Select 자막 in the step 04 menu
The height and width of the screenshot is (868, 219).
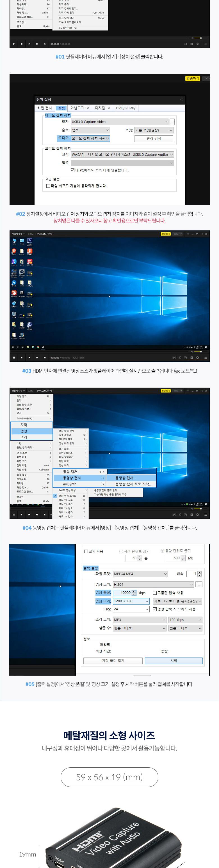point(32,425)
